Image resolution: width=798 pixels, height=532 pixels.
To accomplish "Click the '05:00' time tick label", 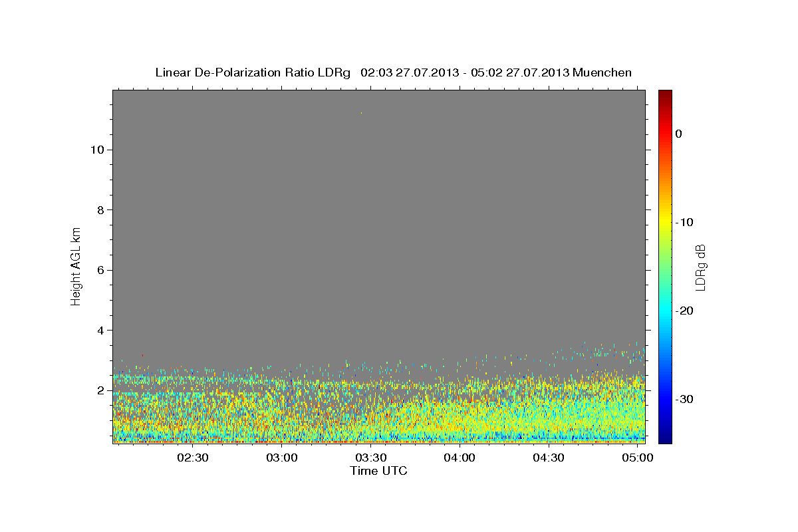I will coord(638,458).
